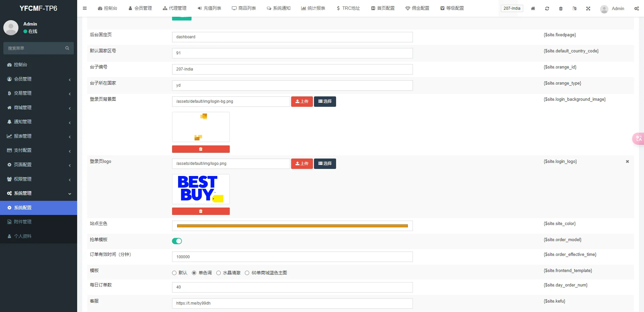Open 充值列表 in the top navigation
This screenshot has height=312, width=644.
[x=209, y=8]
